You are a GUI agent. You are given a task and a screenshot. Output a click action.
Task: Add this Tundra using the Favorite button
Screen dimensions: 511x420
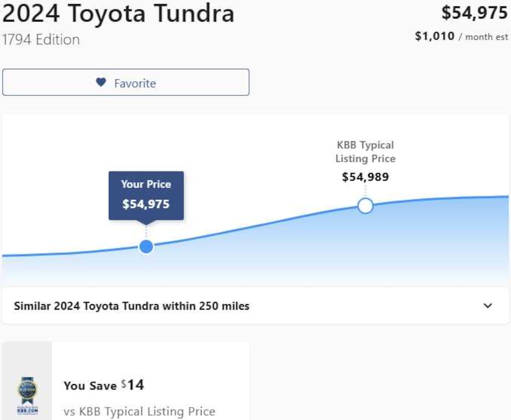point(126,82)
